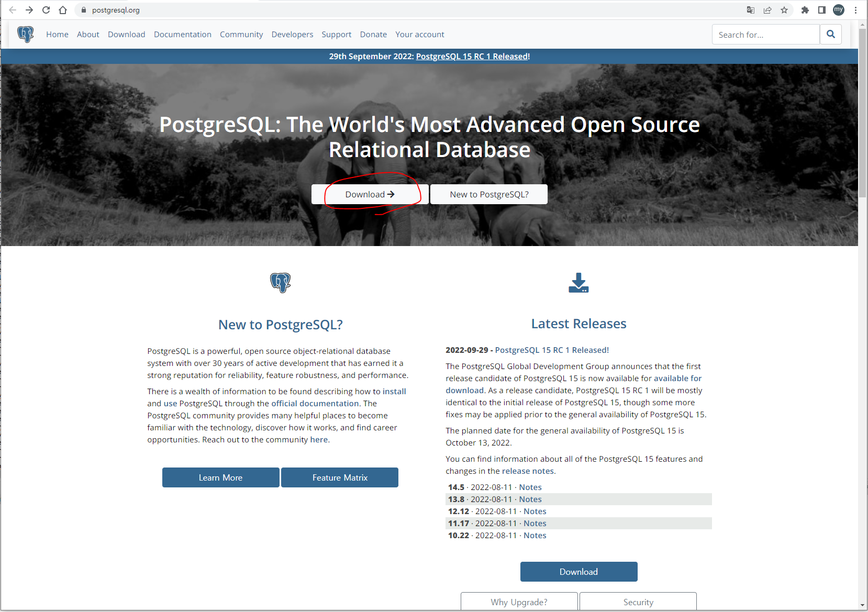This screenshot has width=868, height=612.
Task: Open Notes for version 14.5
Action: tap(530, 487)
